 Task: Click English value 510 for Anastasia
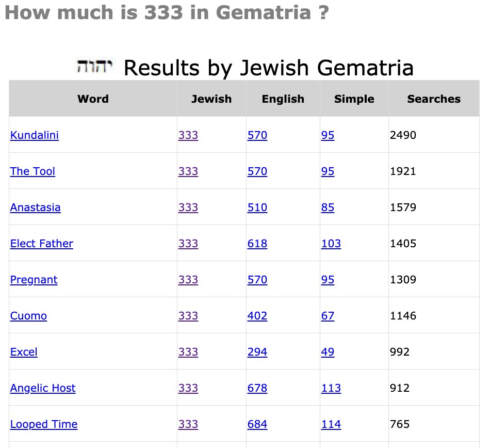tap(257, 207)
